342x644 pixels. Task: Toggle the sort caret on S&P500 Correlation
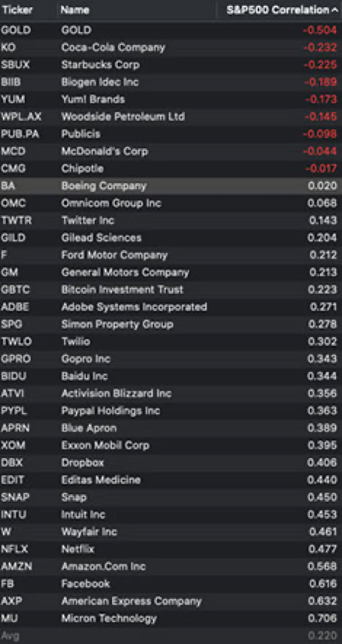[x=334, y=10]
